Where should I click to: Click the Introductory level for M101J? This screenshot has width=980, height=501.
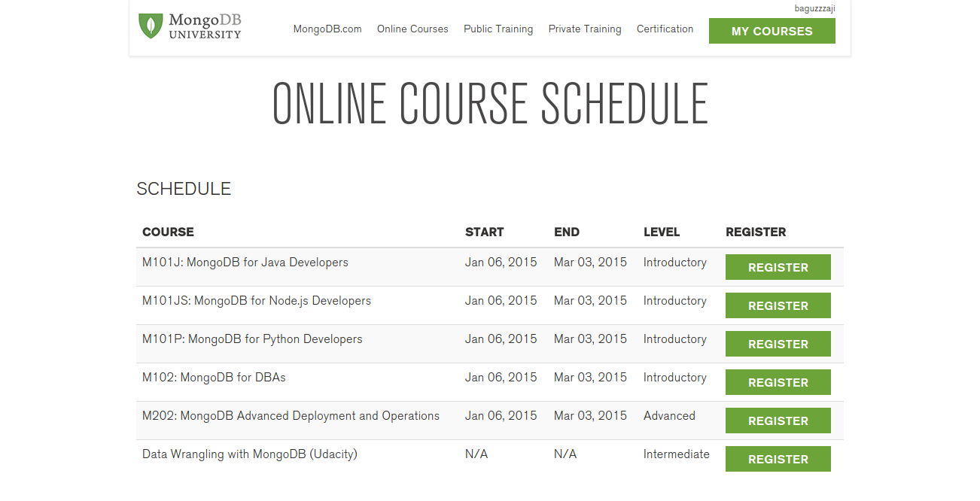point(675,263)
